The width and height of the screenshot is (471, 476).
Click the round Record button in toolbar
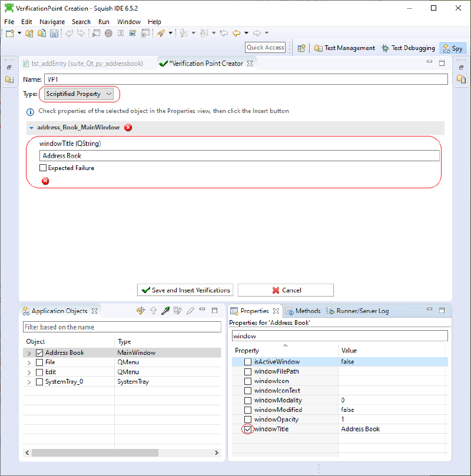pos(108,33)
